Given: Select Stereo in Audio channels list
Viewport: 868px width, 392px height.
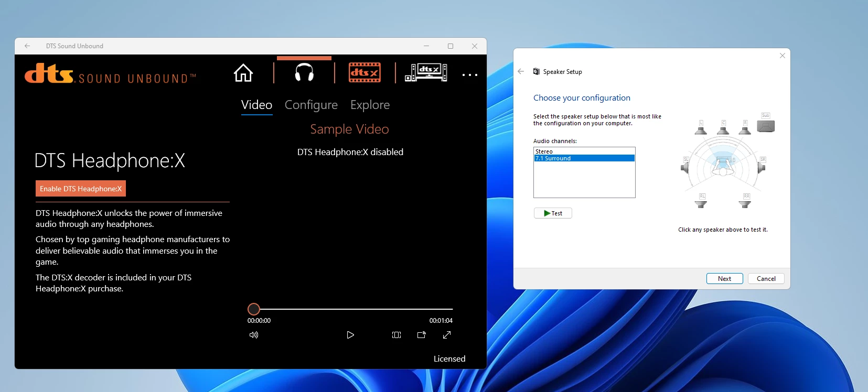Looking at the screenshot, I should [544, 151].
